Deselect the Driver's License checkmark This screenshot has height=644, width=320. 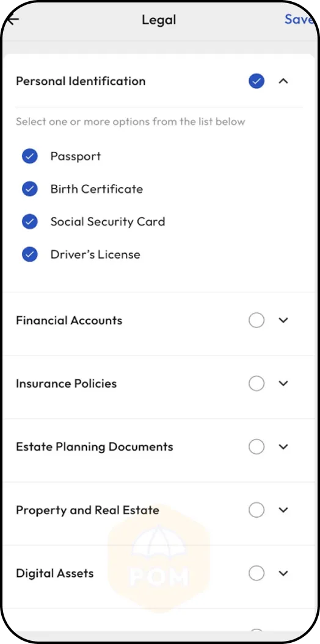coord(29,255)
